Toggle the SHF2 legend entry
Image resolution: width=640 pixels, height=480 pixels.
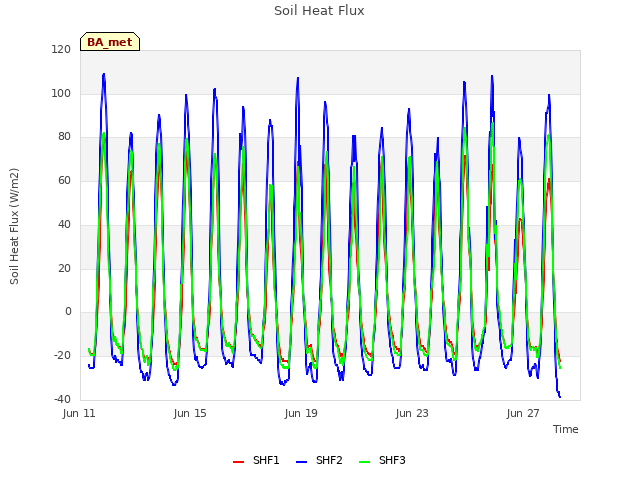[319, 460]
